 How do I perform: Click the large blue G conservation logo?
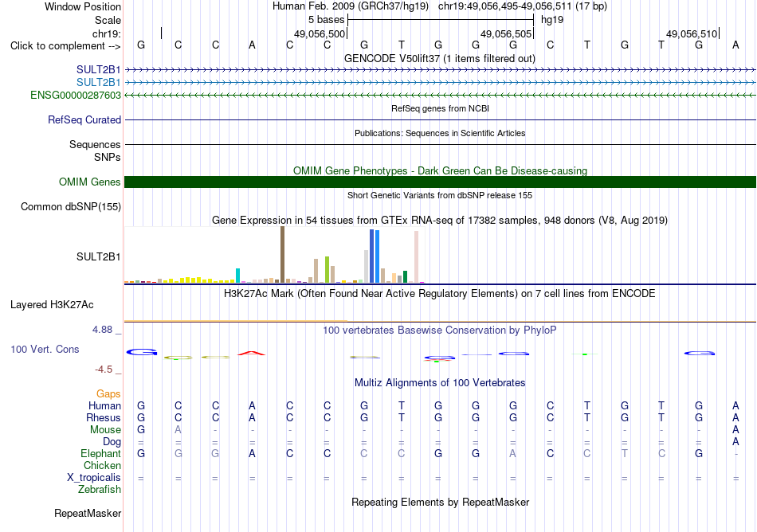coord(142,352)
